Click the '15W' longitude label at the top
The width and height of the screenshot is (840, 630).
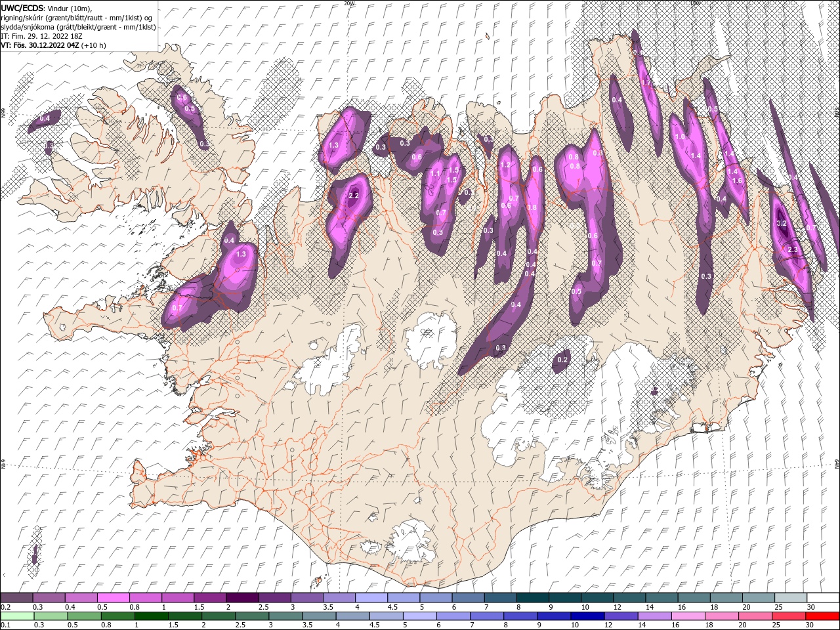point(695,3)
